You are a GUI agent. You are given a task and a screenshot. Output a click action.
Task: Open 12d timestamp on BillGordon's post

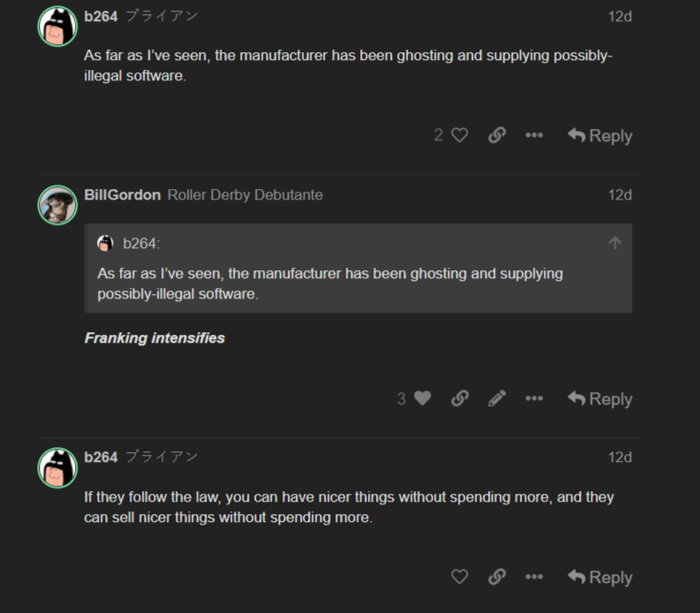click(x=620, y=194)
